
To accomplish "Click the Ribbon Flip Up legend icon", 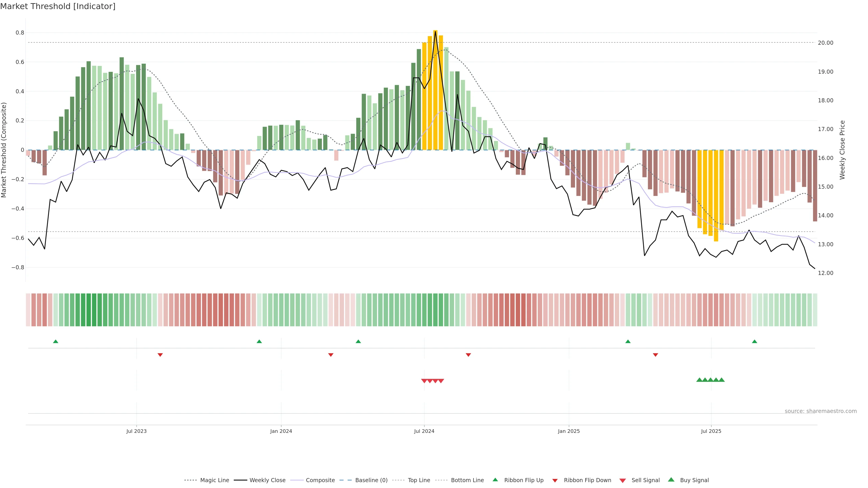I will (495, 480).
